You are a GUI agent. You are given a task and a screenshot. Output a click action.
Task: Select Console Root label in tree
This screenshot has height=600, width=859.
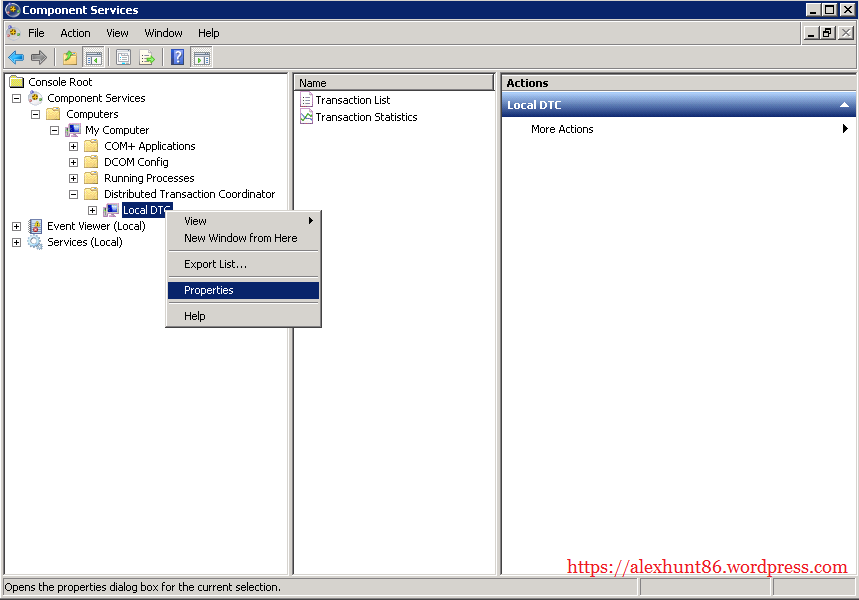click(x=60, y=82)
